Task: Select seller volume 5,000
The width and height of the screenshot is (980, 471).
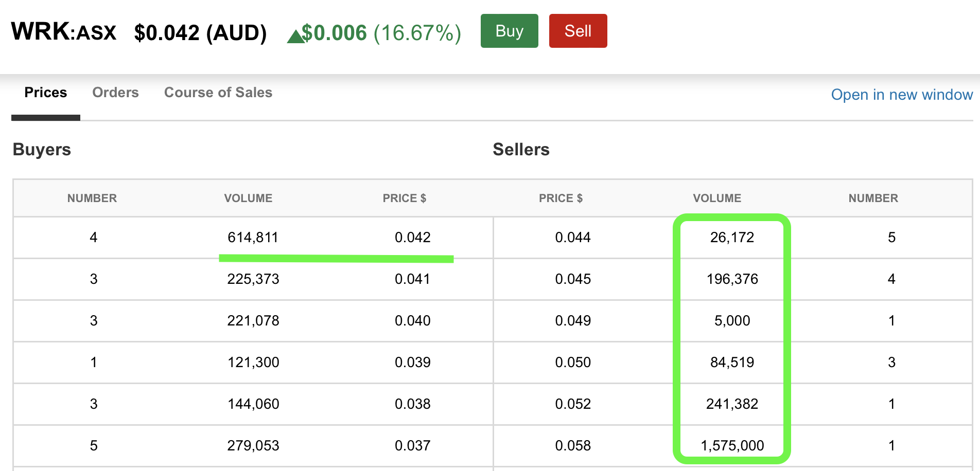Action: point(732,321)
